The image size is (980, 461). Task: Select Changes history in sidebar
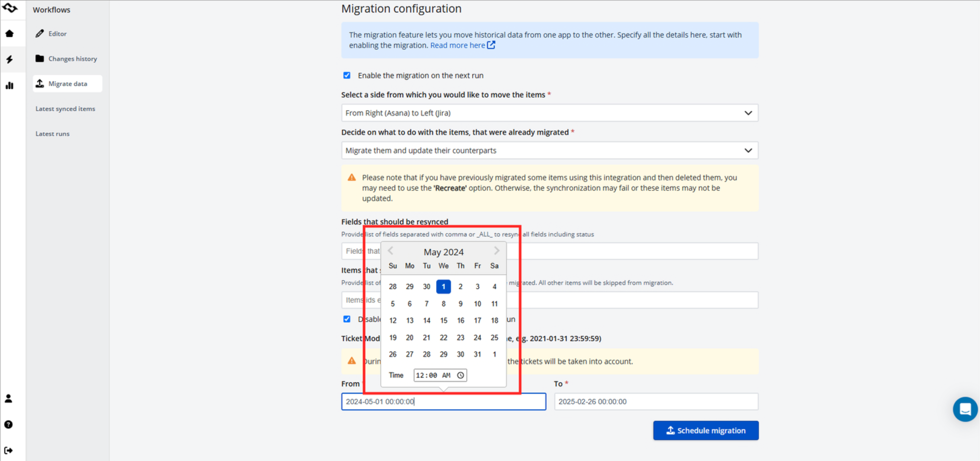(72, 59)
